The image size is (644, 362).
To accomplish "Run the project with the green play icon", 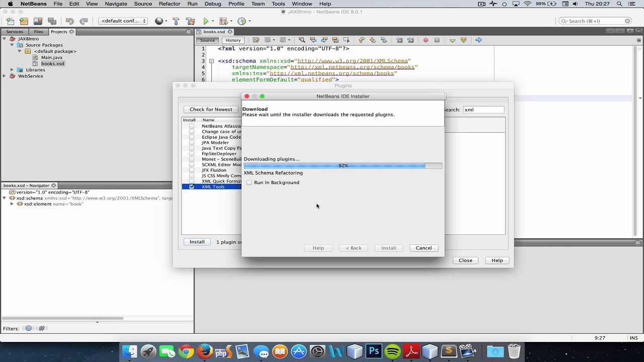I will click(206, 21).
